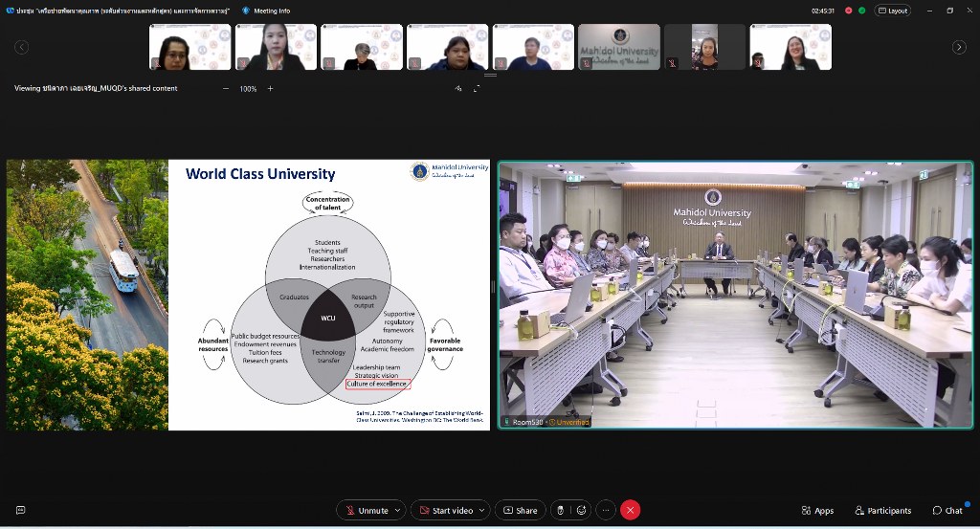The height and width of the screenshot is (529, 980).
Task: Open the Participants panel
Action: [883, 510]
